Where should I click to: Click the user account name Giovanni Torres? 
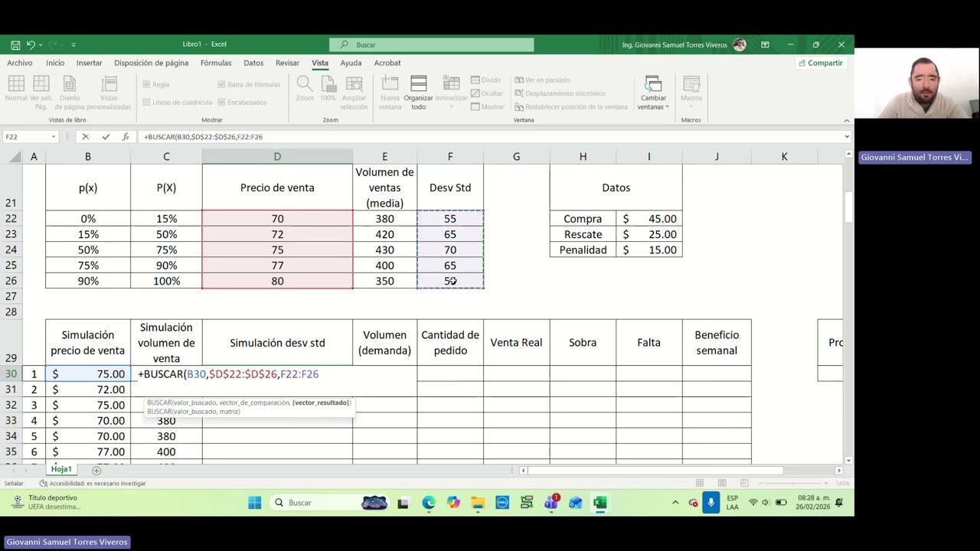675,45
